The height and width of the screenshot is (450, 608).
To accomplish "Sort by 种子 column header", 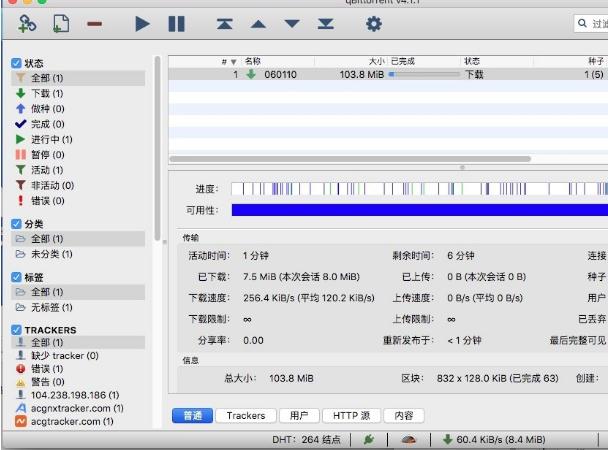I will [571, 61].
